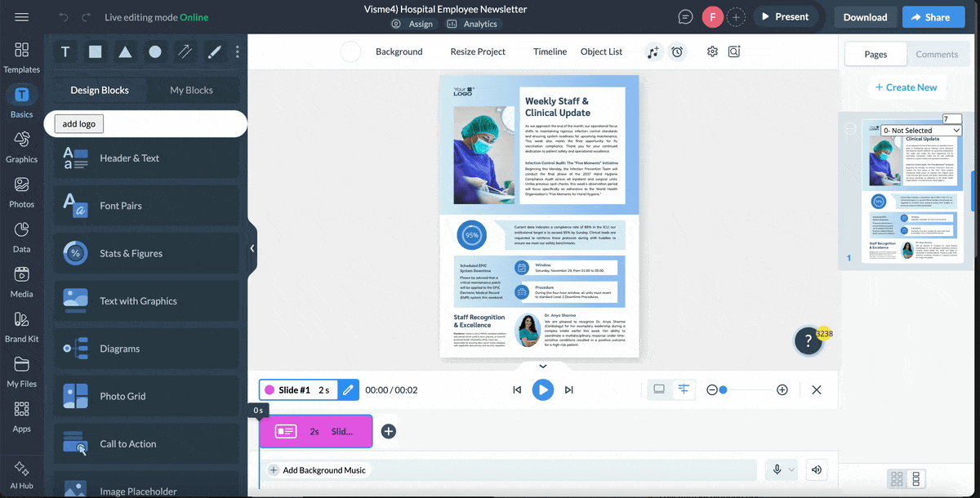Mute audio with the speaker icon
Image resolution: width=980 pixels, height=498 pixels.
click(x=816, y=469)
